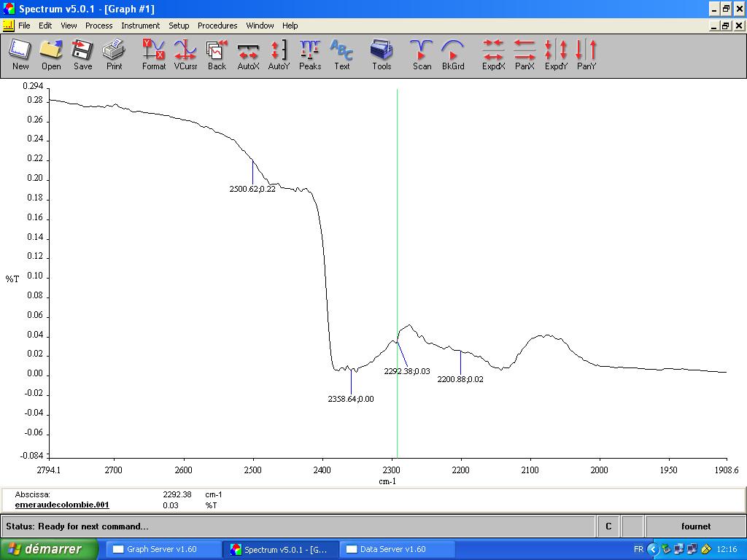Open a file with the Open icon

(51, 55)
